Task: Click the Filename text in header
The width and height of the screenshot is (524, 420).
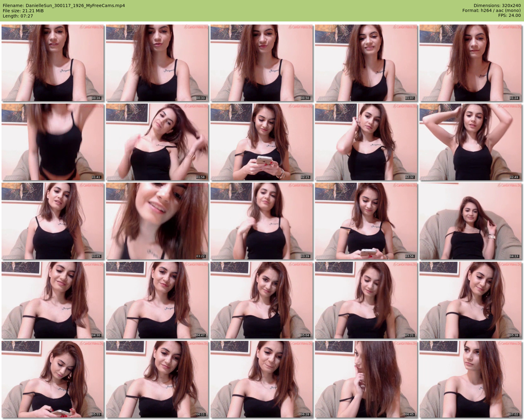Action: 64,6
